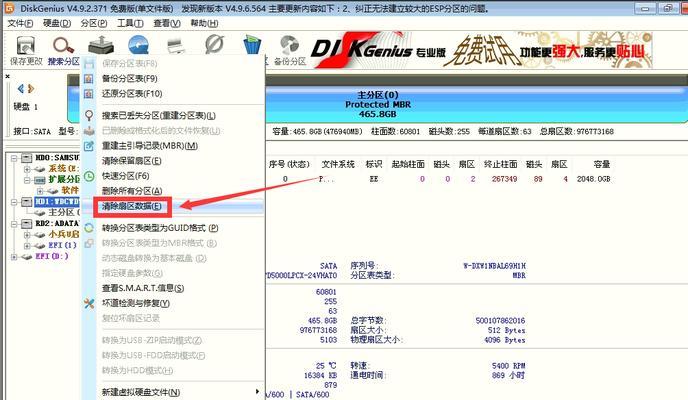The height and width of the screenshot is (400, 688).
Task: Open the 硬盘(D) menu
Action: coord(57,23)
